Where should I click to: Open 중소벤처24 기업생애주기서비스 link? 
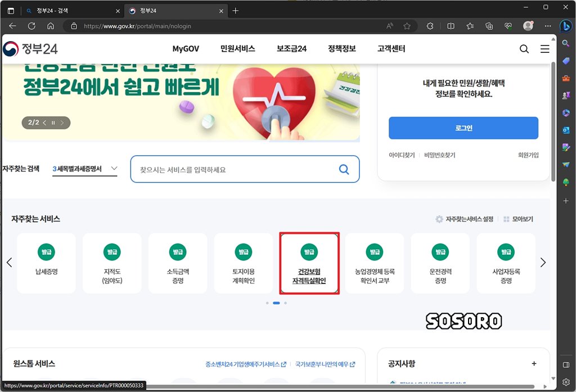[x=245, y=364]
